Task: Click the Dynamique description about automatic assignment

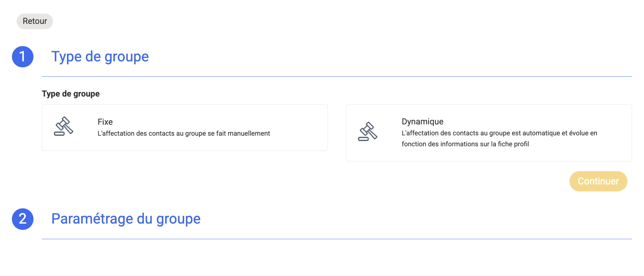Action: tap(499, 133)
